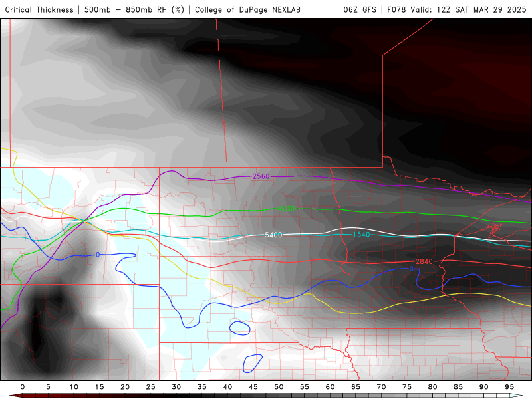The height and width of the screenshot is (399, 532).
Task: Click the white 5400 contour label
Action: coord(273,235)
